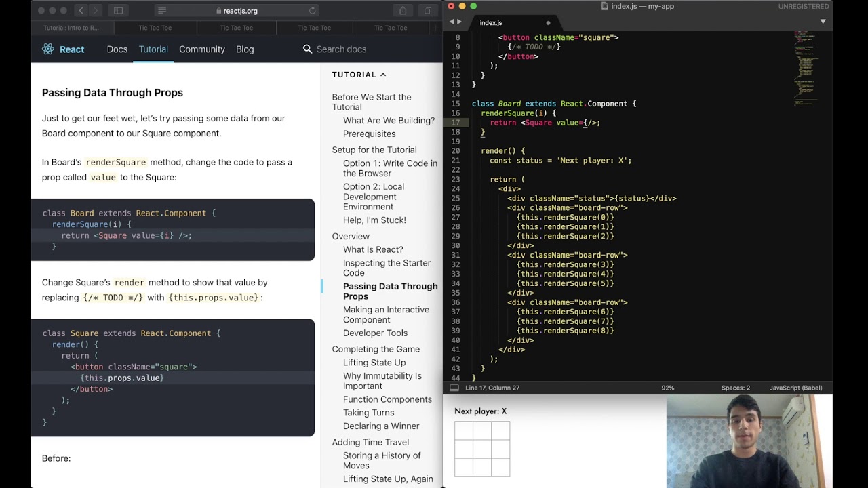Open the Tutorial nav item
The height and width of the screenshot is (488, 868).
click(x=153, y=49)
